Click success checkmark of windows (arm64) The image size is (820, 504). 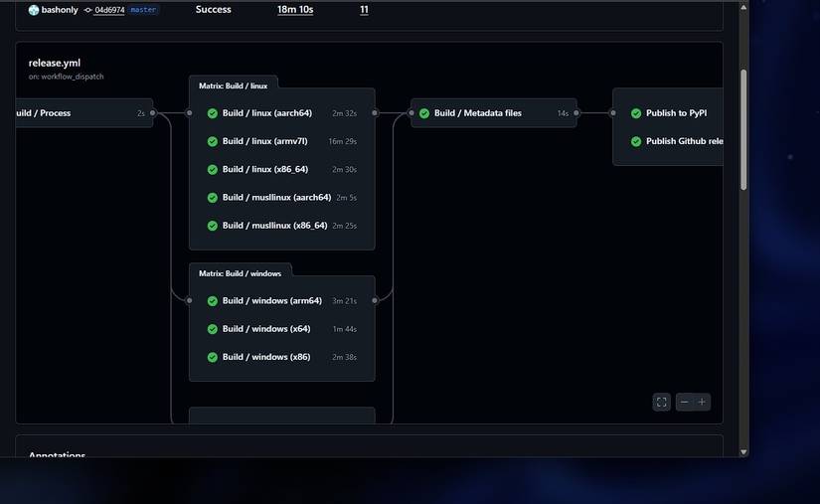point(213,301)
